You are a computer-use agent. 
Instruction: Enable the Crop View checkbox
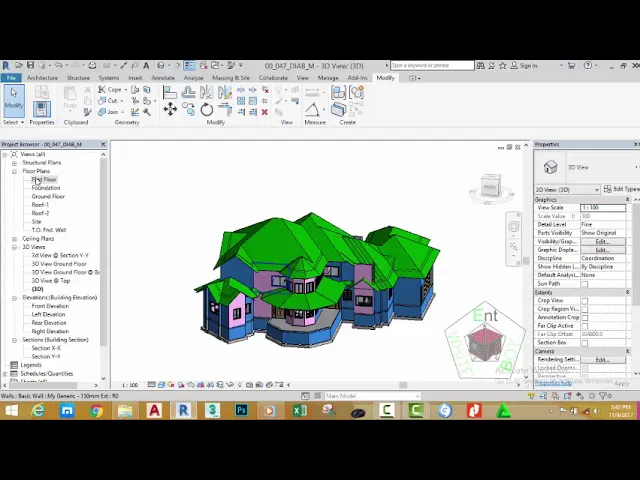[584, 301]
